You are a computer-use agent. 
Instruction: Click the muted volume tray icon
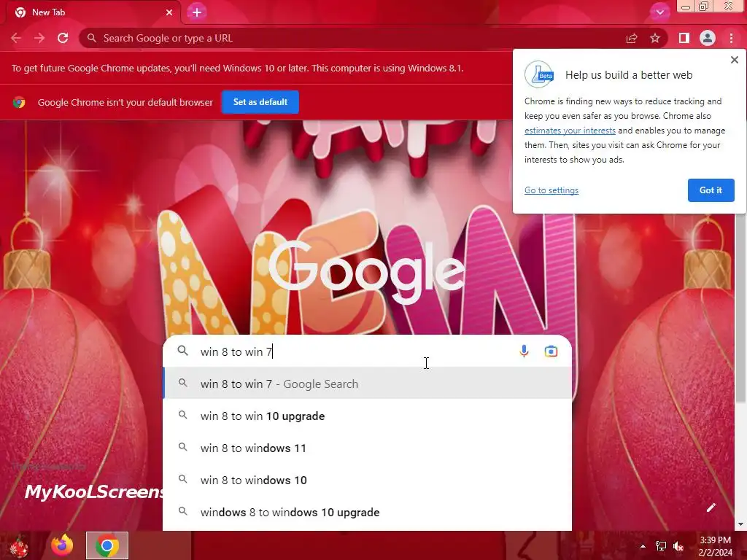click(x=678, y=546)
